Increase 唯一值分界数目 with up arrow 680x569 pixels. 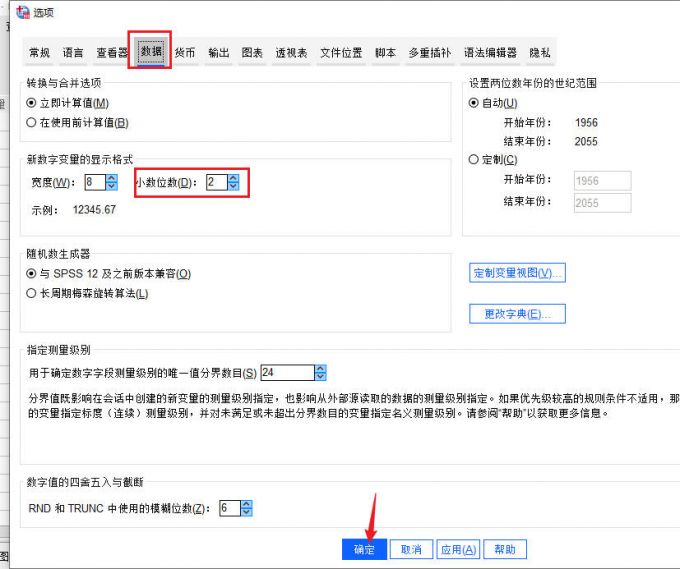[320, 369]
